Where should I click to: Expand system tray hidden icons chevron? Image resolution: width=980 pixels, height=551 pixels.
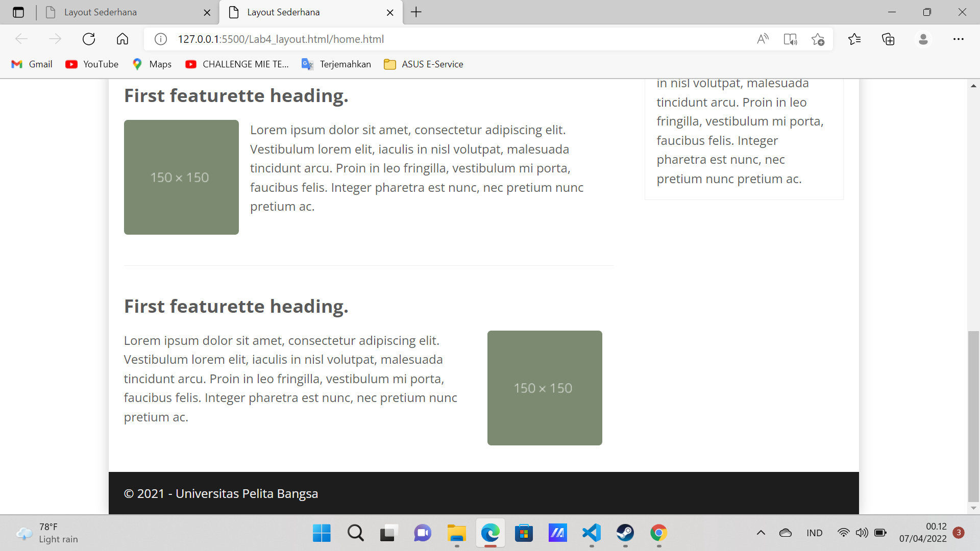[761, 533]
